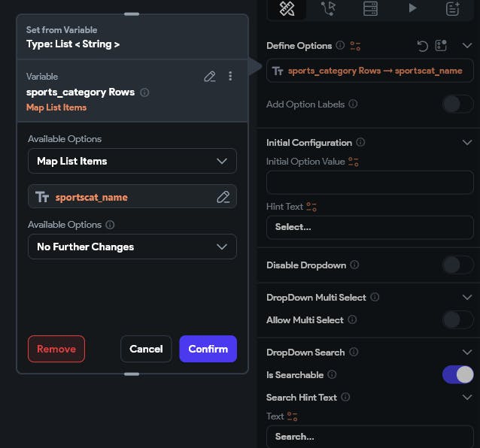This screenshot has width=480, height=448.
Task: Collapse DropDown Multi Select section
Action: pyautogui.click(x=467, y=297)
